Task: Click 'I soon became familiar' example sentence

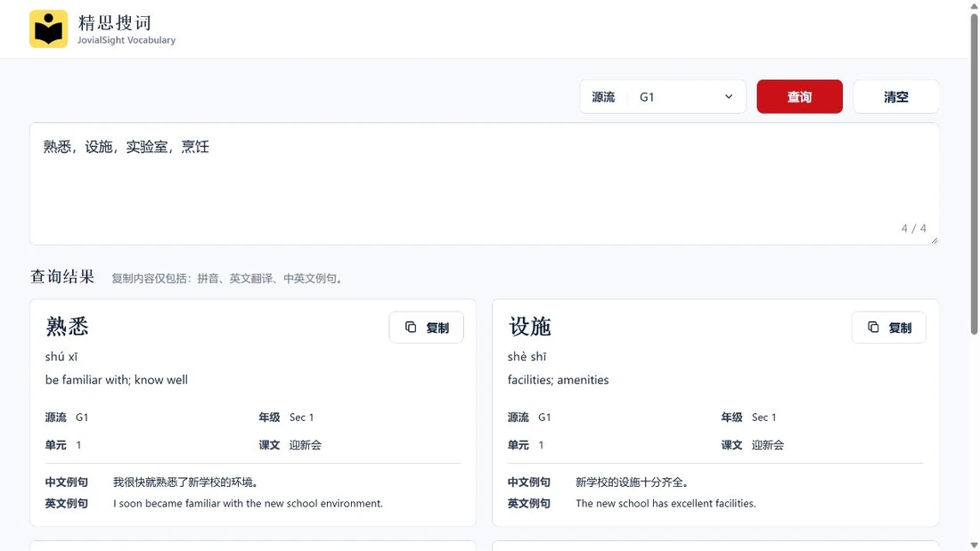Action: [x=249, y=504]
